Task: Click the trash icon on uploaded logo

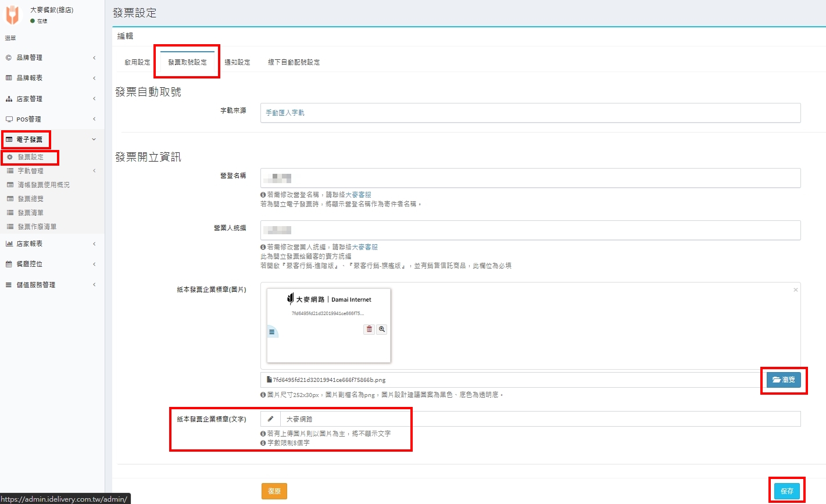Action: (369, 329)
